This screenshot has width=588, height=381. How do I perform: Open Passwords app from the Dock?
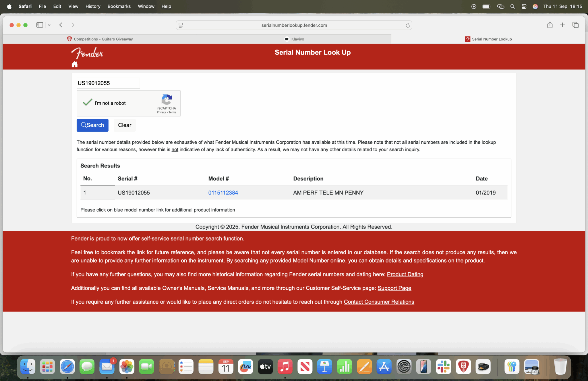click(512, 367)
